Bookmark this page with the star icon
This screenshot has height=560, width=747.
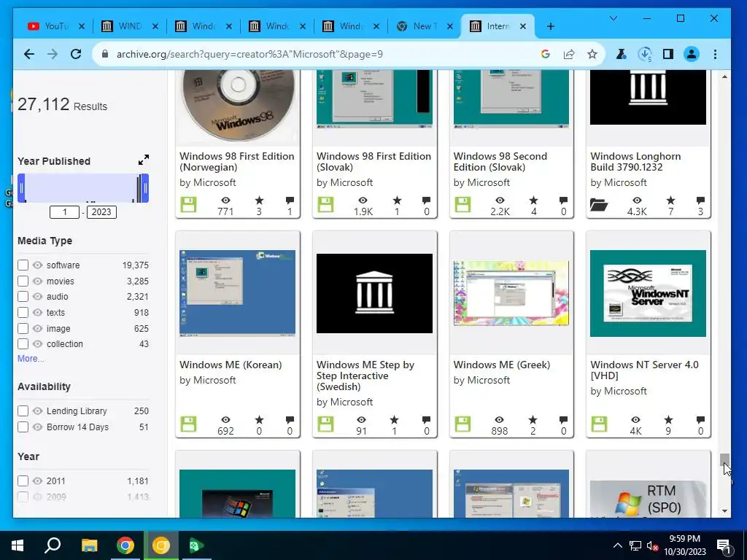point(592,54)
